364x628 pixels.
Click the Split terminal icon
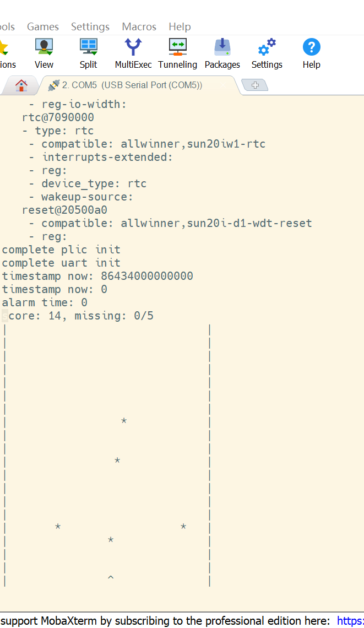click(x=88, y=53)
